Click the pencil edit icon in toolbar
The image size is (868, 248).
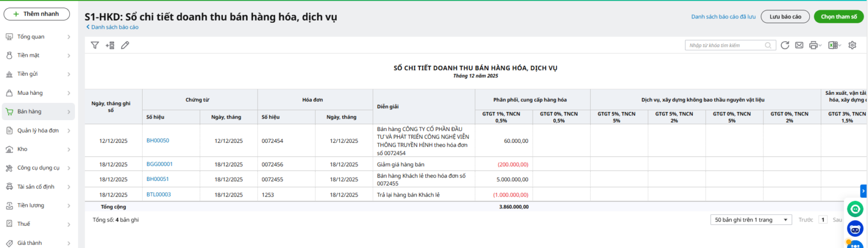coord(125,45)
